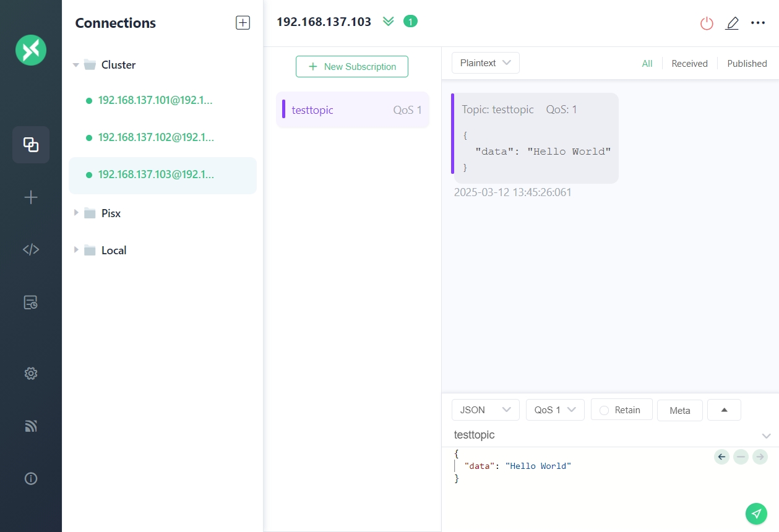Screen dimensions: 779x532
Task: Open the about info icon in sidebar
Action: point(31,478)
